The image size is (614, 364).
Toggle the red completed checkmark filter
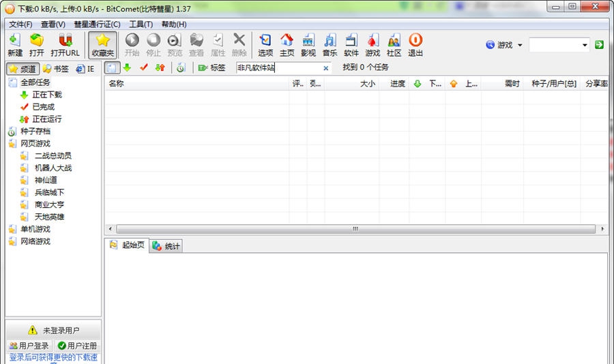pyautogui.click(x=143, y=67)
